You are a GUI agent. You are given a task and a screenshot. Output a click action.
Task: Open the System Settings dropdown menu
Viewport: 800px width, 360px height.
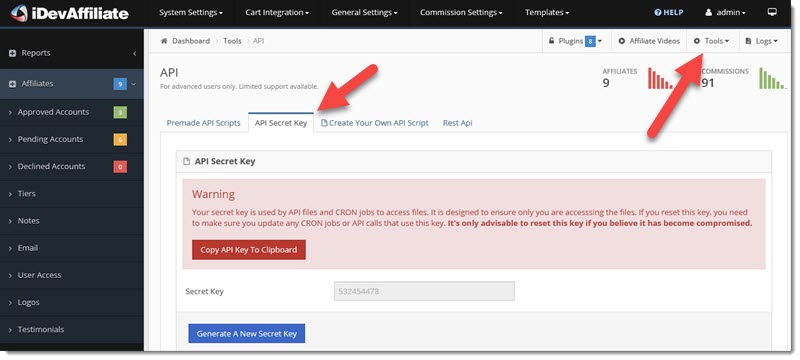[x=191, y=13]
